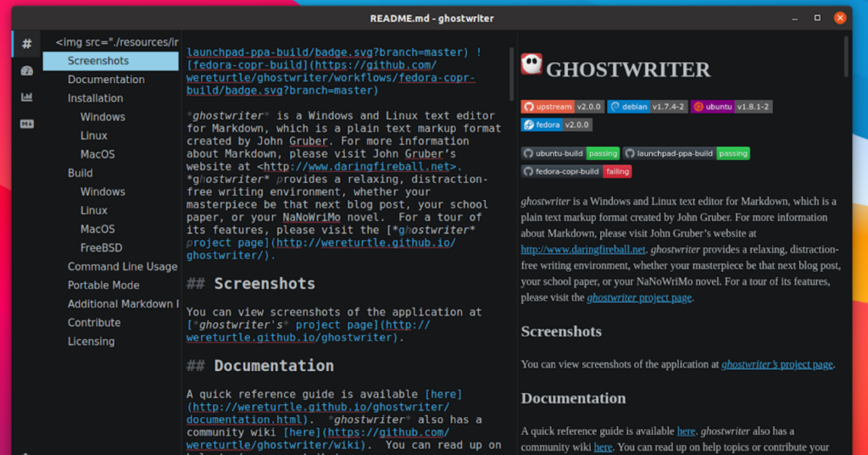Go to MacOS under Installation

[97, 154]
